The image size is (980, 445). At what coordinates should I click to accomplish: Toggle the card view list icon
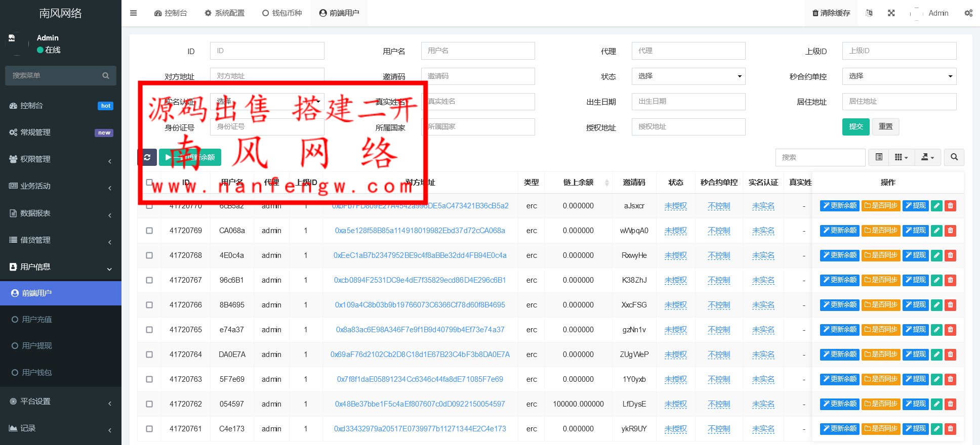pos(879,157)
